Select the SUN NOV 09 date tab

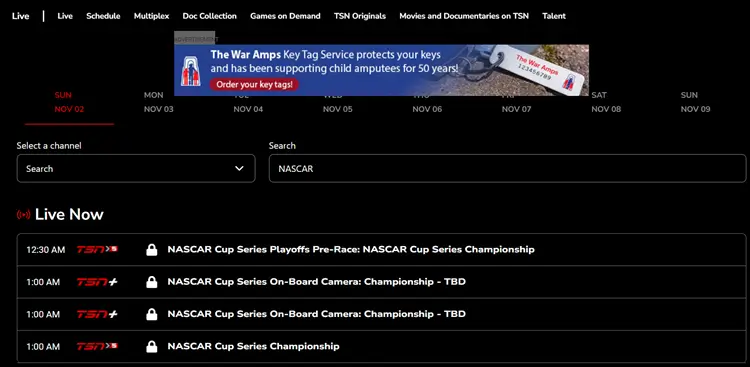695,102
